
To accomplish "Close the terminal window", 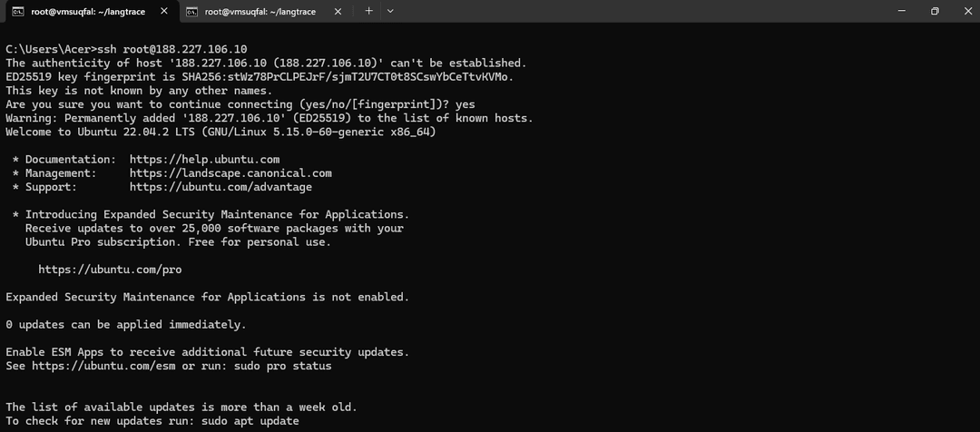I will 965,11.
